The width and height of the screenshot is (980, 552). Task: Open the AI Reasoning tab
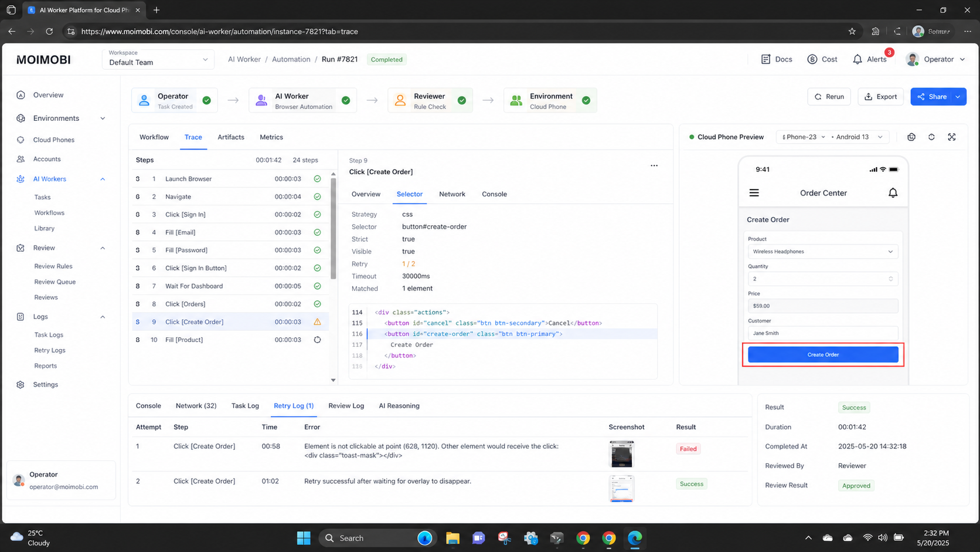399,406
